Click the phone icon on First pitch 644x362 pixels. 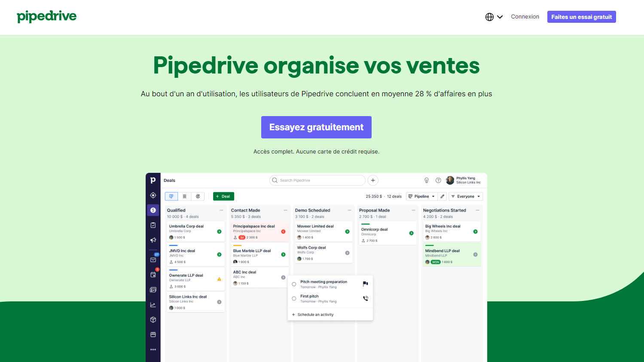[x=365, y=298]
